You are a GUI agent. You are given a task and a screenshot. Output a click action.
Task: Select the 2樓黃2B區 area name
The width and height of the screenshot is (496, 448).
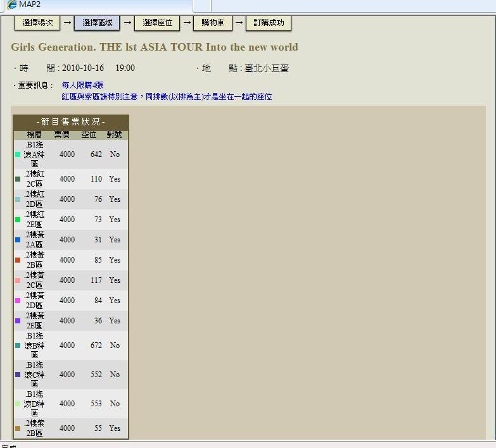click(x=34, y=259)
